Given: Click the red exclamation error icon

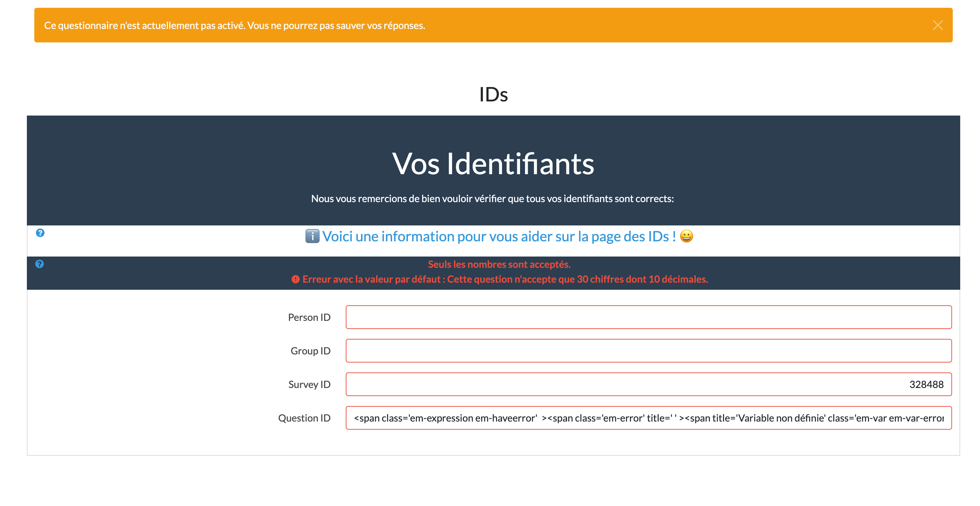Looking at the screenshot, I should pyautogui.click(x=295, y=280).
